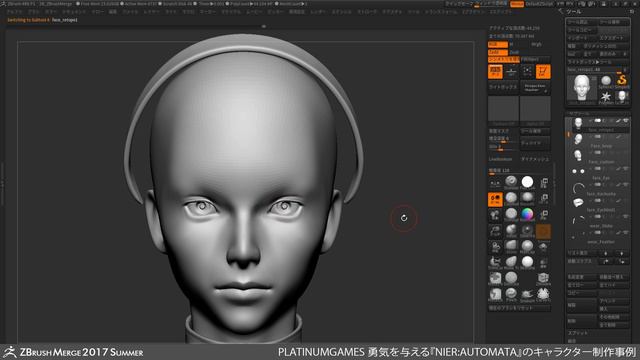
Task: Toggle the face_retopo1 row pill switch
Action: [x=598, y=120]
